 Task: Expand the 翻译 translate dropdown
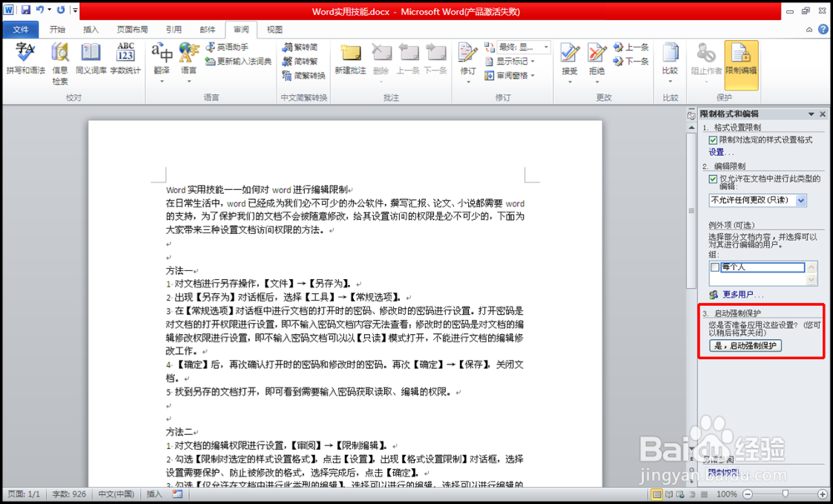[x=162, y=82]
